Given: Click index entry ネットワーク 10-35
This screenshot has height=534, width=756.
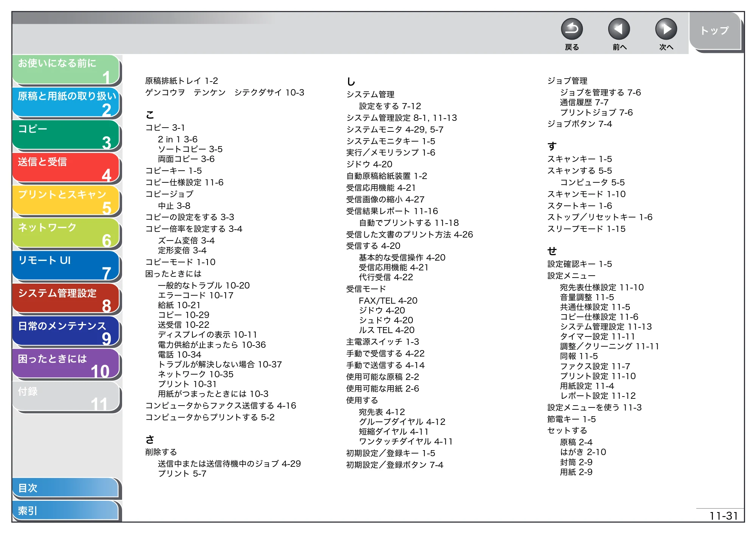Looking at the screenshot, I should (x=195, y=374).
